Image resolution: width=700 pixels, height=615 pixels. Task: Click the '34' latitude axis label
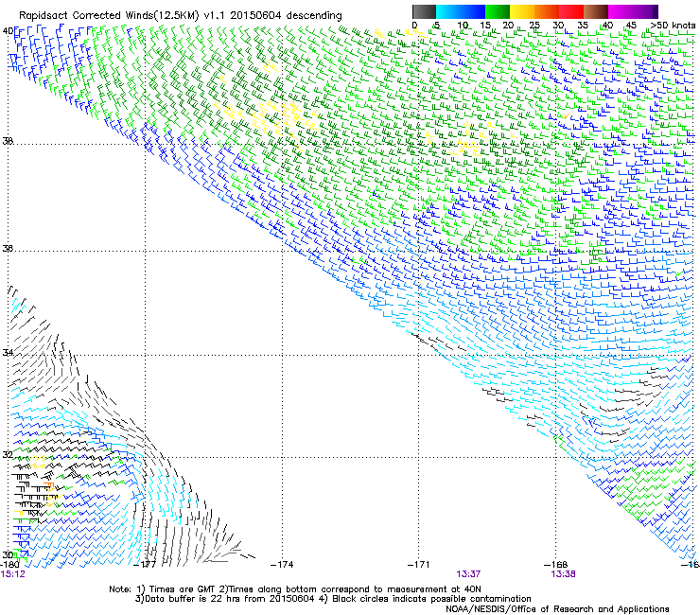(8, 353)
